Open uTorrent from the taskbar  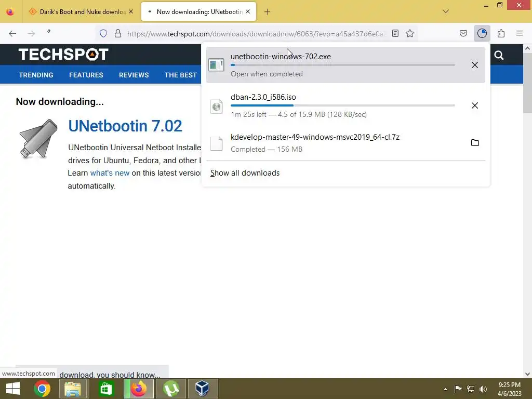coord(171,389)
